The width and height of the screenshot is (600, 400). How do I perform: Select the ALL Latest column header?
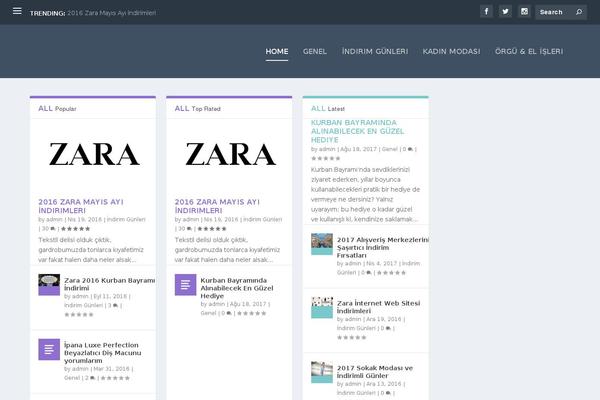pyautogui.click(x=328, y=108)
